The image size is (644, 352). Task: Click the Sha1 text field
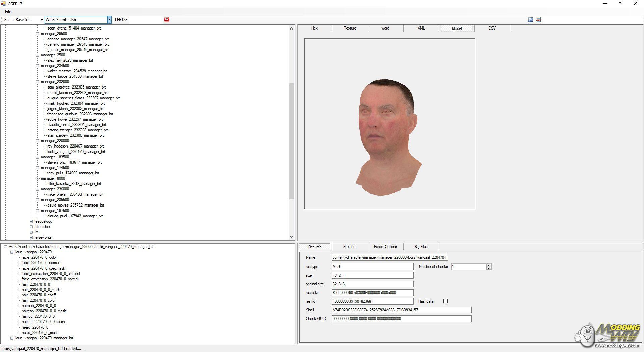401,310
